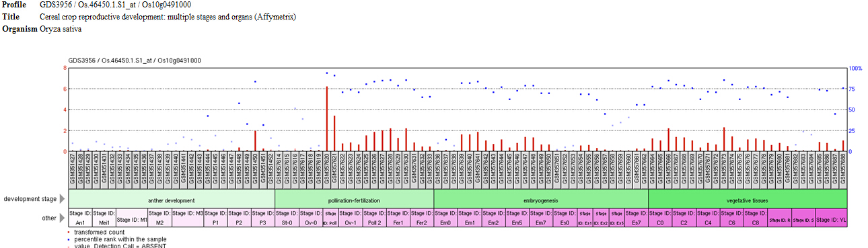Click the Stage ID Em5 cell
Screen dimensions: 868x248
[x=517, y=218]
